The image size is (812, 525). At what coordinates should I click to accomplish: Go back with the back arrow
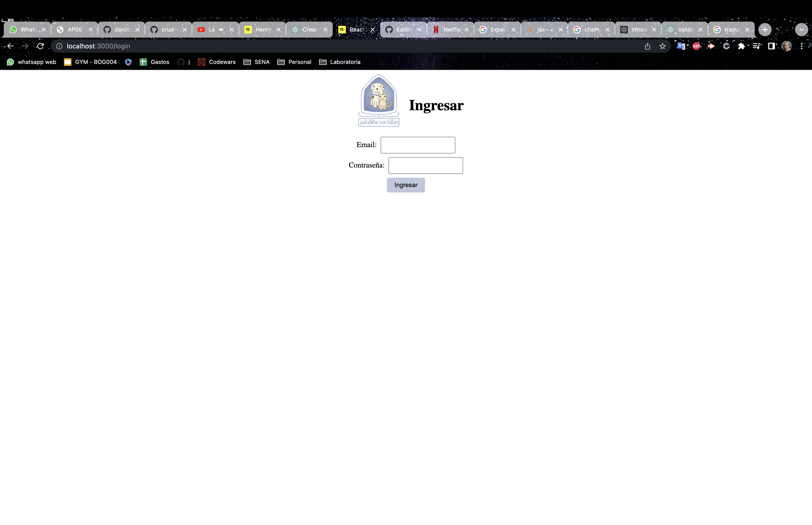click(x=10, y=46)
